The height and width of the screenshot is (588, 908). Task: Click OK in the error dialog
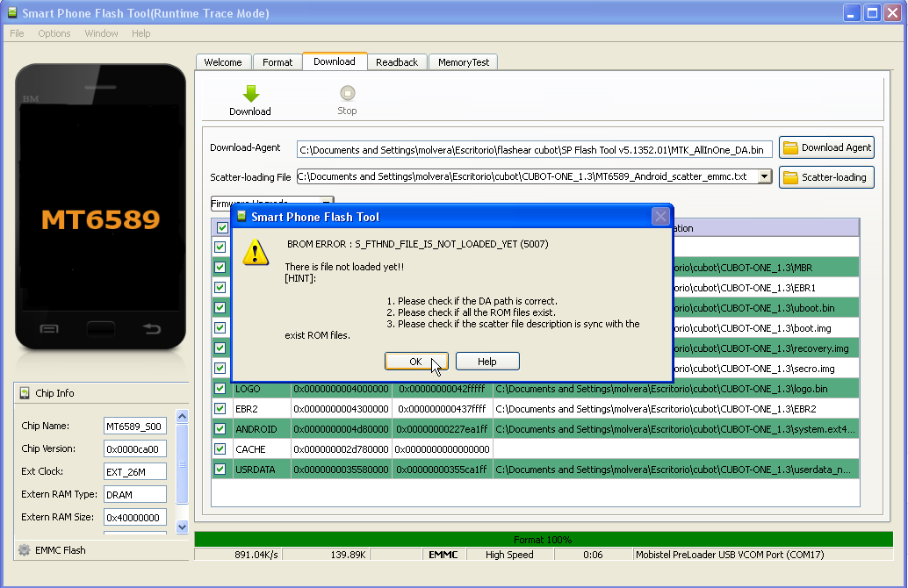click(x=416, y=362)
